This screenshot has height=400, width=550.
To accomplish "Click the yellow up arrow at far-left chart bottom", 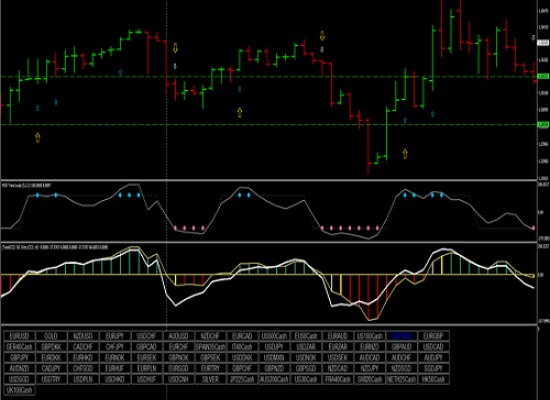I will (x=38, y=138).
